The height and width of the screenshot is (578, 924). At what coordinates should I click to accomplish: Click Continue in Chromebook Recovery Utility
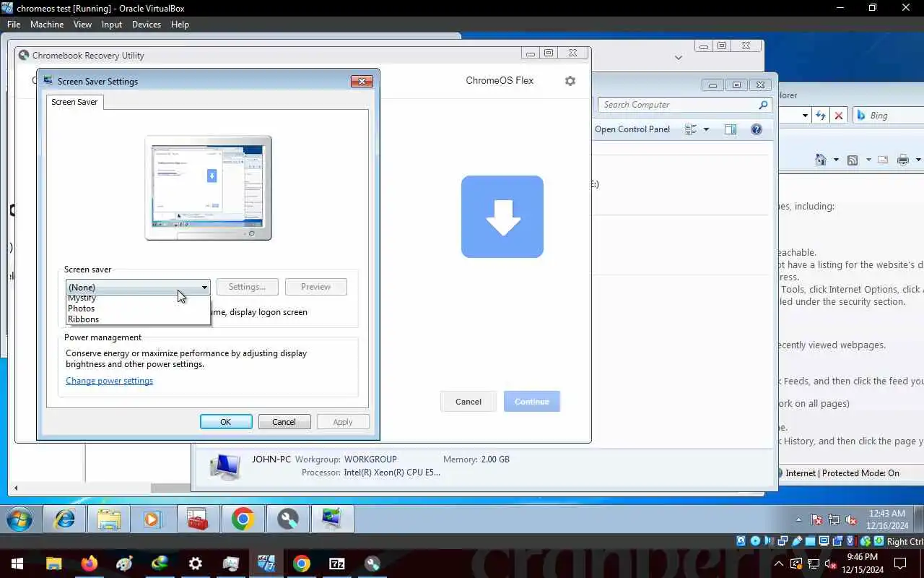click(532, 402)
